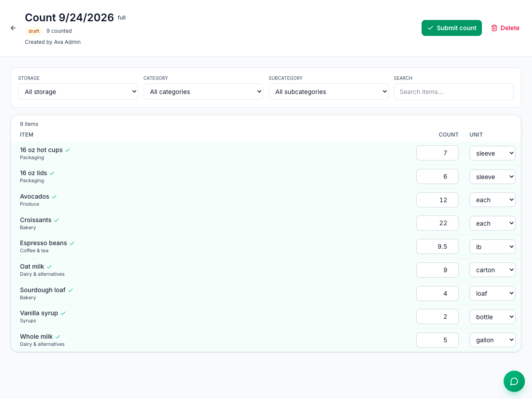Click the checkmark beside Whole milk
The height and width of the screenshot is (399, 532).
[x=58, y=337]
